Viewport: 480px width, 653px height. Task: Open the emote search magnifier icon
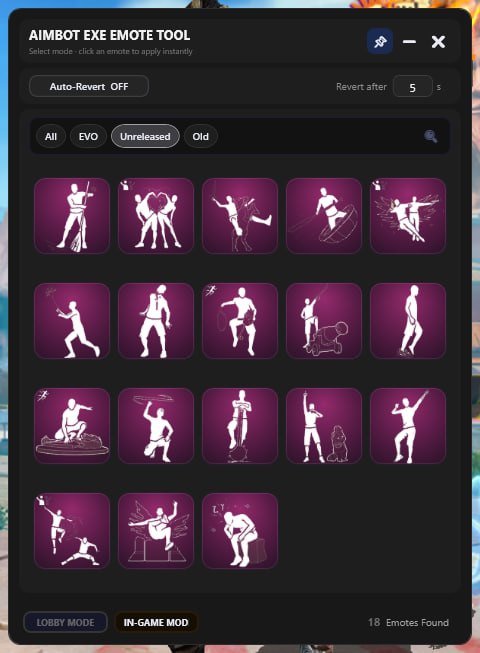coord(430,136)
